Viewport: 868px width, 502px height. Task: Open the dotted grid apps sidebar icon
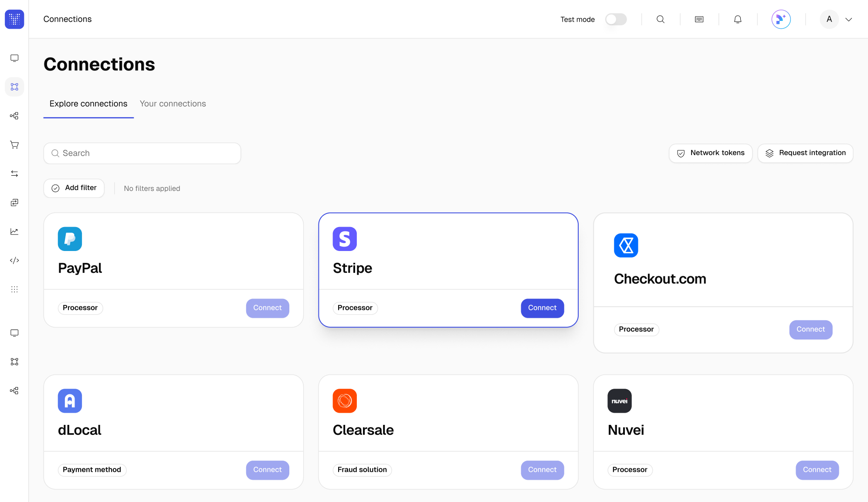coord(14,289)
